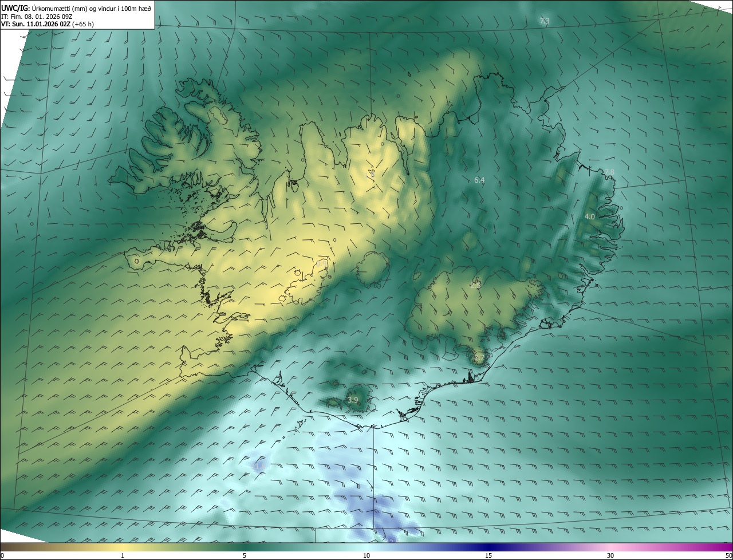The height and width of the screenshot is (560, 733).
Task: Click the 6.4 value label on map
Action: 479,180
